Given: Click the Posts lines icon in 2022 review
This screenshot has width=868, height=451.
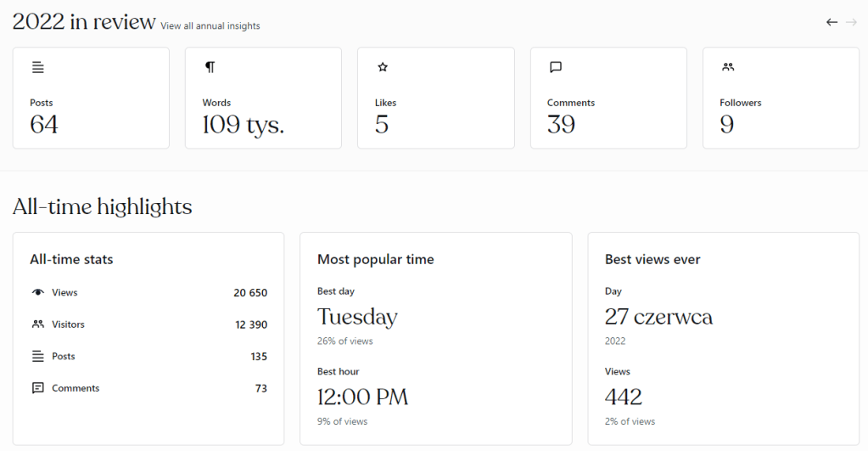Looking at the screenshot, I should (37, 67).
